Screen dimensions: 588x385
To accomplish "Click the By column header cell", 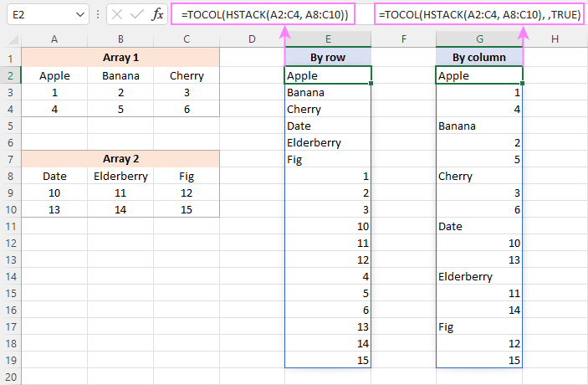I will point(479,58).
